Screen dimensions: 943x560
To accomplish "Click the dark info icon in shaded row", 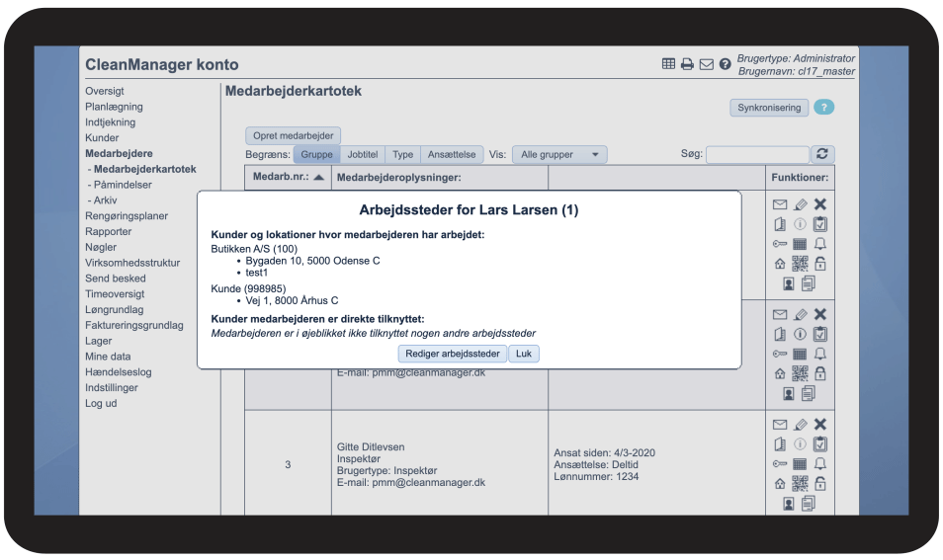I will [800, 334].
